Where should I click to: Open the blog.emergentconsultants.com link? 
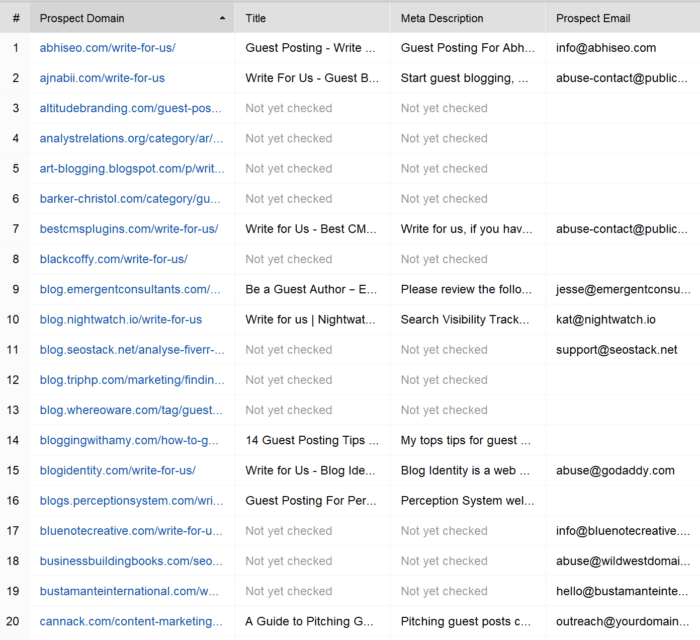click(130, 289)
